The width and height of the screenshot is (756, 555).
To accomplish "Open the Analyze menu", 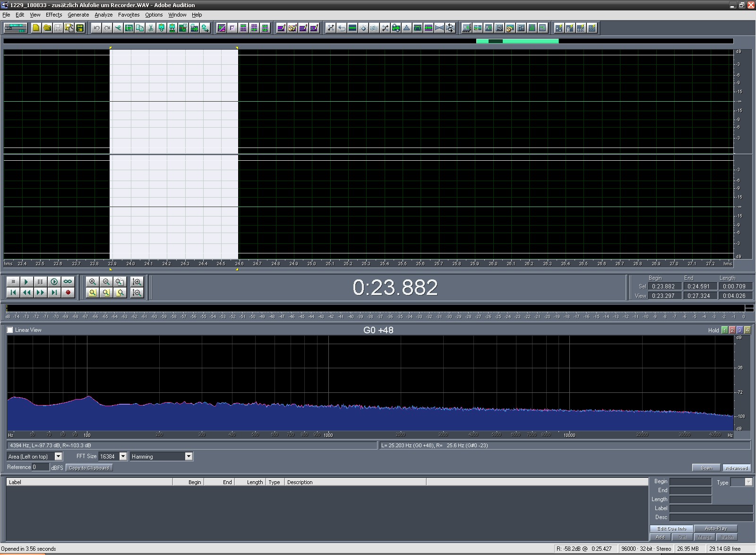I will point(103,15).
